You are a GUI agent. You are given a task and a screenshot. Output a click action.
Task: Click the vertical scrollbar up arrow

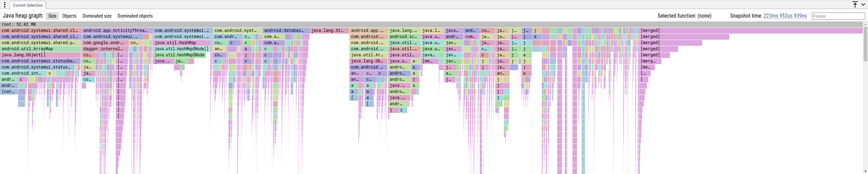pyautogui.click(x=865, y=24)
